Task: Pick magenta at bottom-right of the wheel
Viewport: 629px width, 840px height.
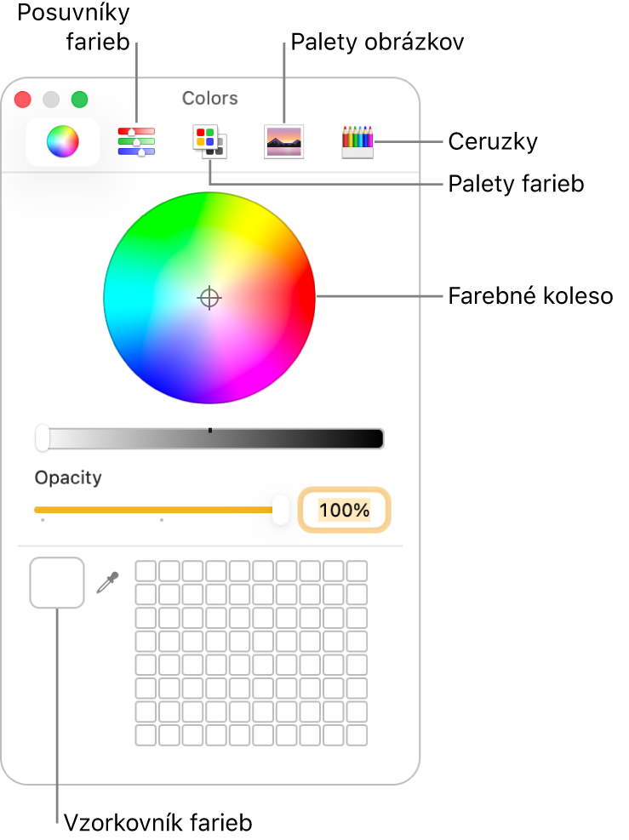Action: [x=264, y=368]
